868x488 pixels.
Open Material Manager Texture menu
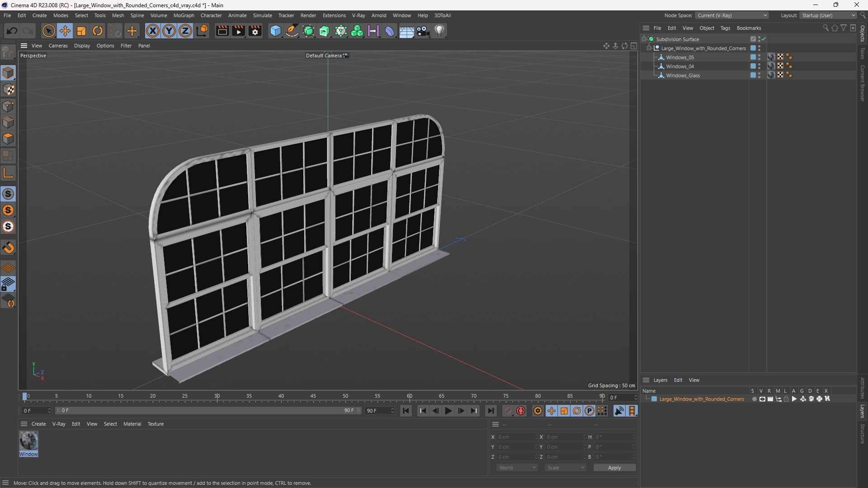[x=156, y=424]
